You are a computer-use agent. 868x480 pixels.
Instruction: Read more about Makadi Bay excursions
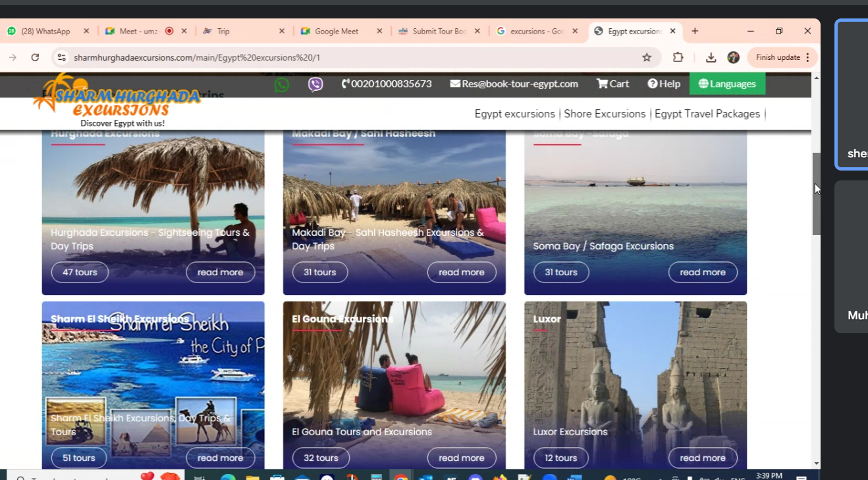click(x=462, y=272)
